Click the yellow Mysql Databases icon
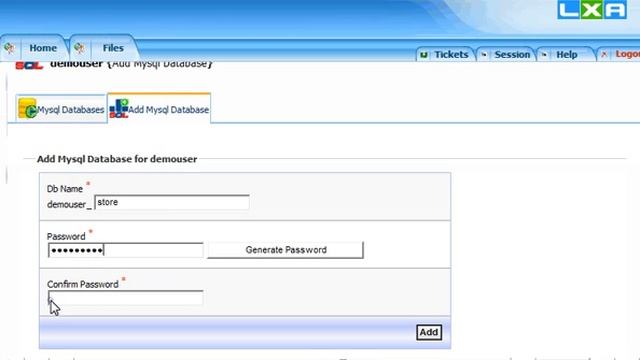The width and height of the screenshot is (640, 360). pyautogui.click(x=27, y=109)
